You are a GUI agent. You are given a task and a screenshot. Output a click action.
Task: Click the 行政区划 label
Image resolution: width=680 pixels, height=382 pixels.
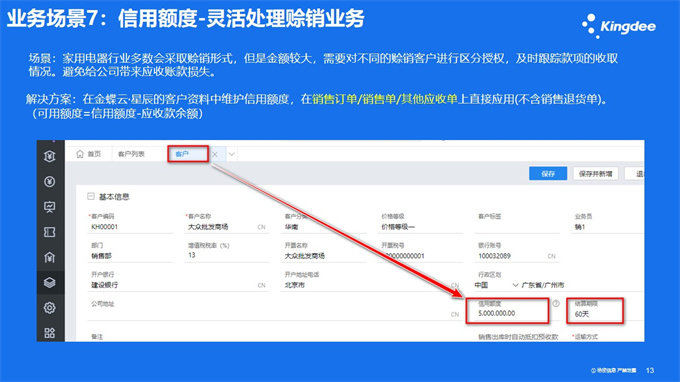point(490,274)
